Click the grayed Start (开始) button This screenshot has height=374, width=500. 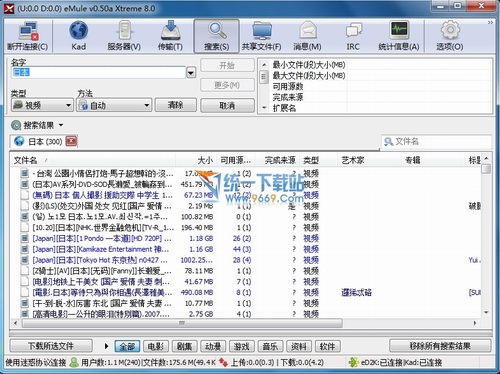pos(227,65)
